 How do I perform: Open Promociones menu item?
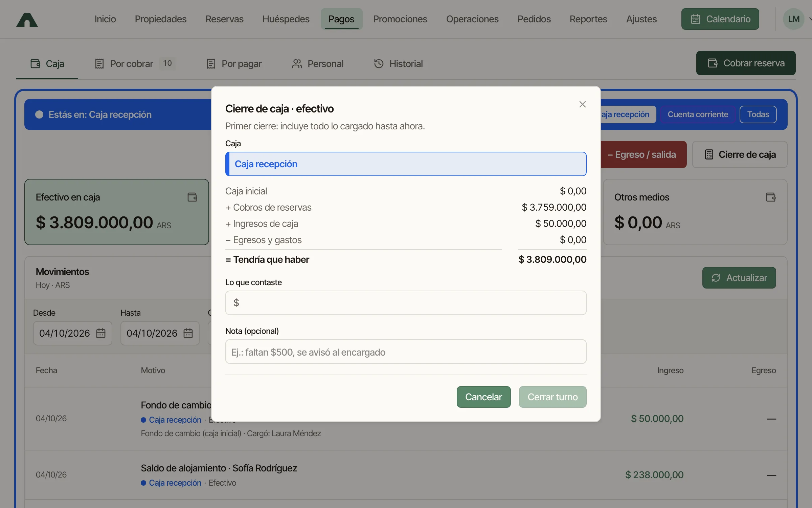[400, 19]
